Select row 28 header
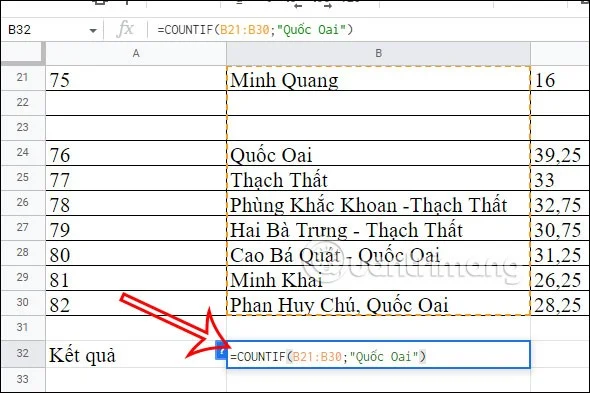The width and height of the screenshot is (590, 393). (23, 252)
